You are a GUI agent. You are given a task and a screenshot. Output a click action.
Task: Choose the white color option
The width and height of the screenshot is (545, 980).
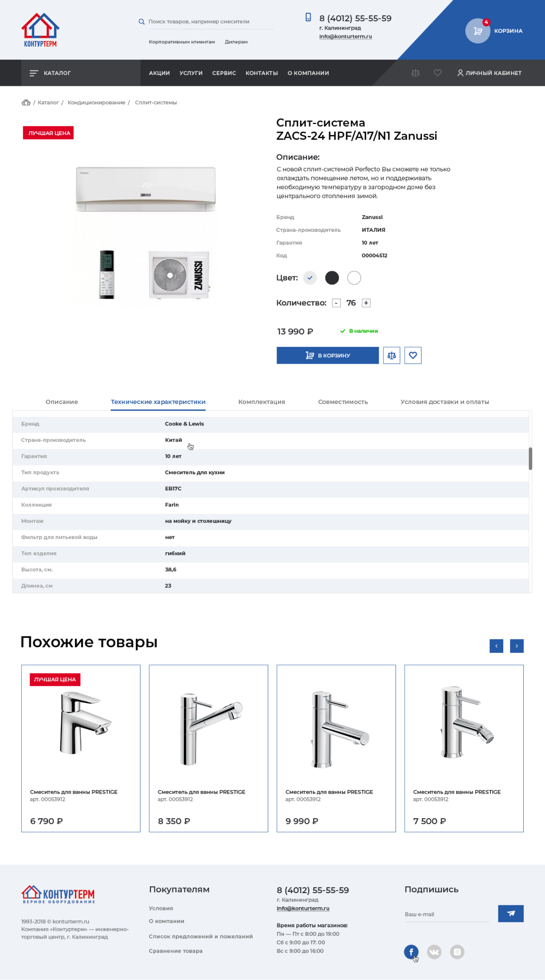[x=354, y=278]
